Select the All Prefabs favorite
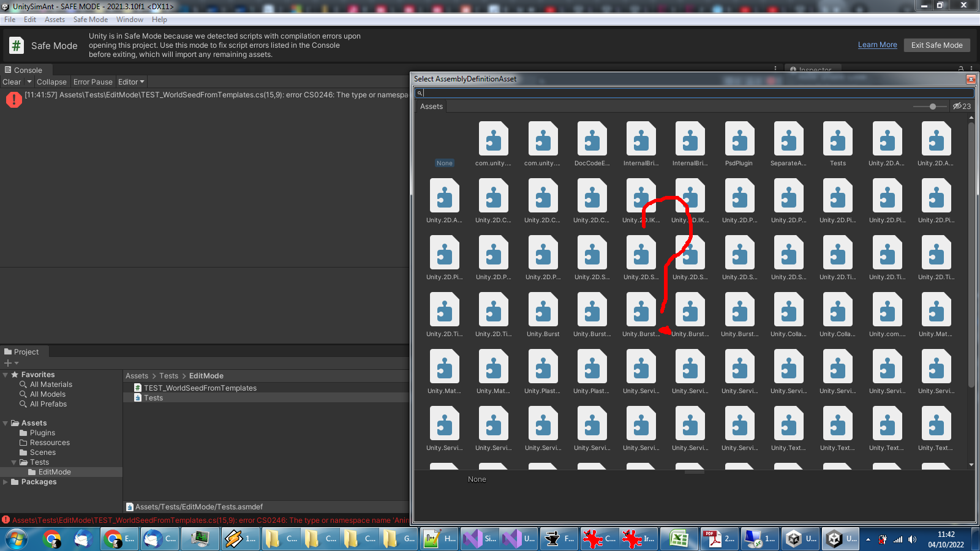Image resolution: width=980 pixels, height=551 pixels. pyautogui.click(x=48, y=404)
